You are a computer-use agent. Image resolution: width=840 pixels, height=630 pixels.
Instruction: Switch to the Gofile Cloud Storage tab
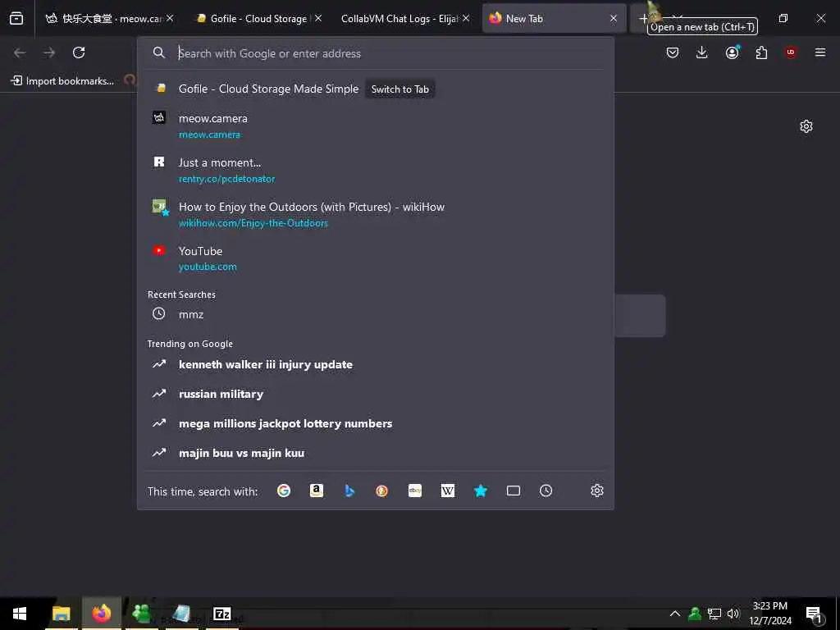coord(258,19)
